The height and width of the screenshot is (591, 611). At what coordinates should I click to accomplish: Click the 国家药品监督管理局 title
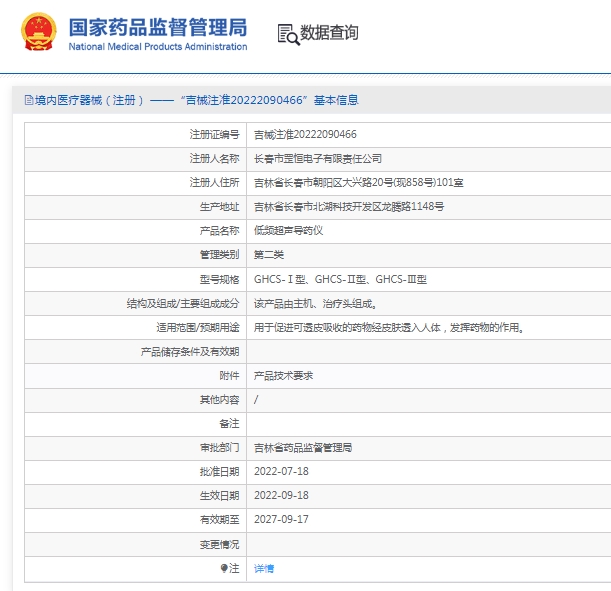(158, 27)
